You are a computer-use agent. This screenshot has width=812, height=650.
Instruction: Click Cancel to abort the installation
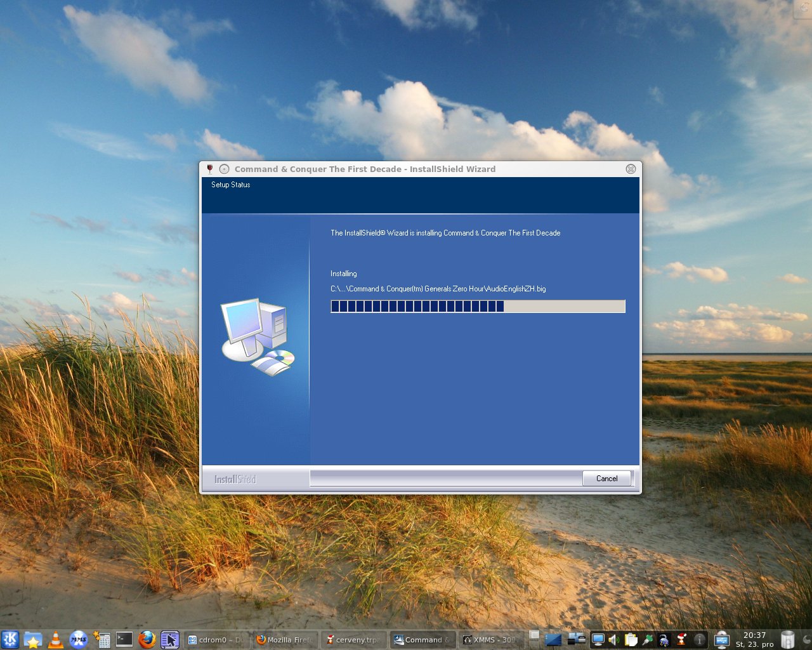click(x=606, y=479)
